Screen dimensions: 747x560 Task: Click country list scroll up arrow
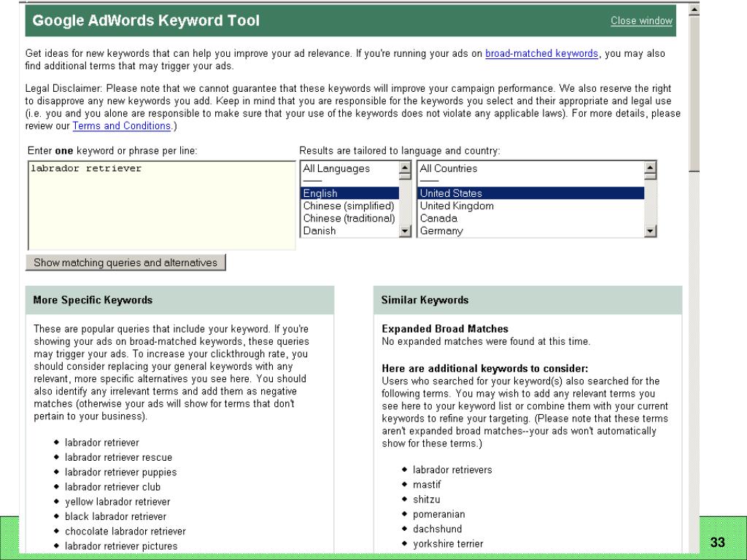(x=650, y=167)
